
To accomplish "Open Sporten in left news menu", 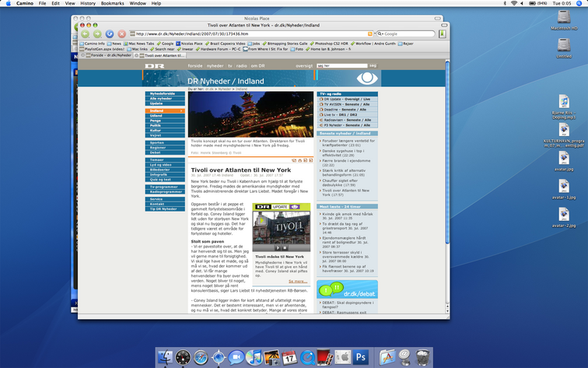I will coord(165,142).
